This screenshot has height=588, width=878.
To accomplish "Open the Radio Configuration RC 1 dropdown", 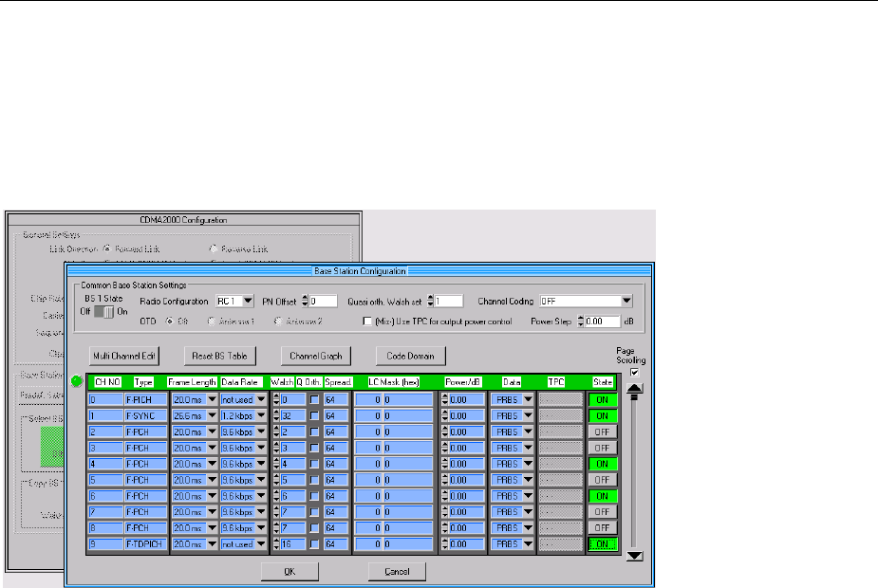I will click(x=248, y=301).
